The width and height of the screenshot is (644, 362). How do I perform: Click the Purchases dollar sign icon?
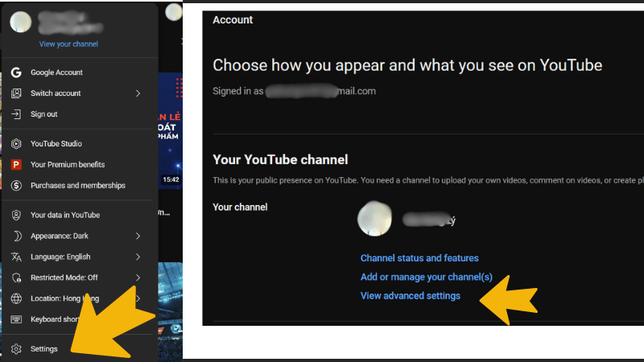point(16,186)
